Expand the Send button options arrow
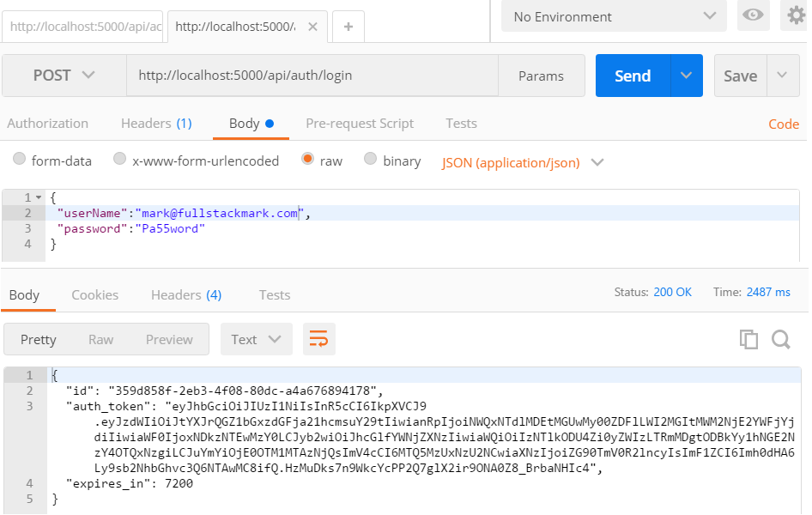This screenshot has height=515, width=812. [686, 76]
